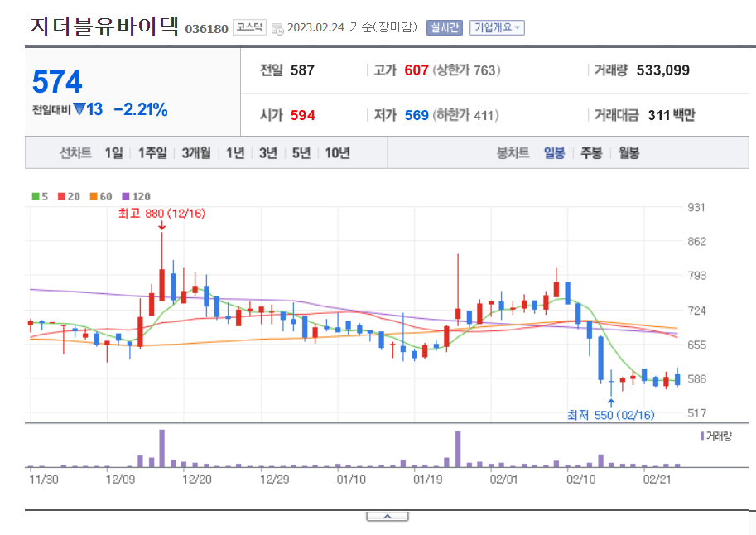Viewport: 756px width, 535px height.
Task: Select the 1년 line chart period
Action: coord(235,153)
